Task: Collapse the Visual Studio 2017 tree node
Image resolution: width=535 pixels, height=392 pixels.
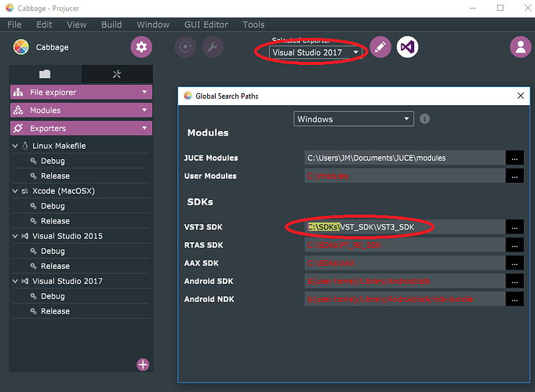Action: tap(15, 281)
